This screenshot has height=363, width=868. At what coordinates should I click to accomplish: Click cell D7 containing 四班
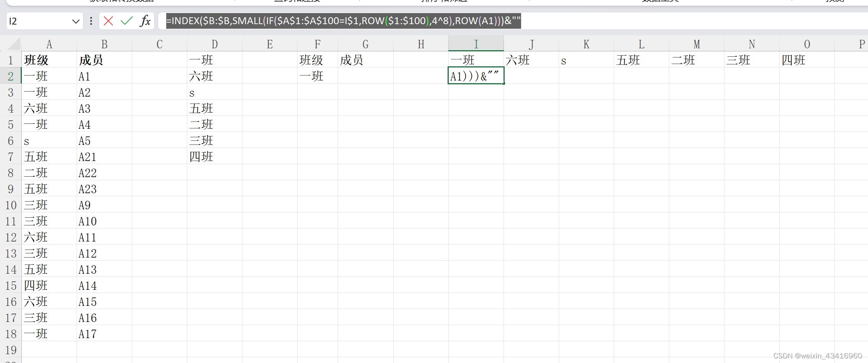coord(214,156)
